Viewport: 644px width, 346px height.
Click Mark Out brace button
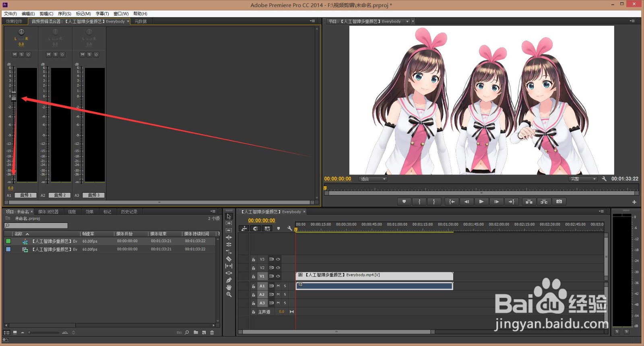(434, 202)
